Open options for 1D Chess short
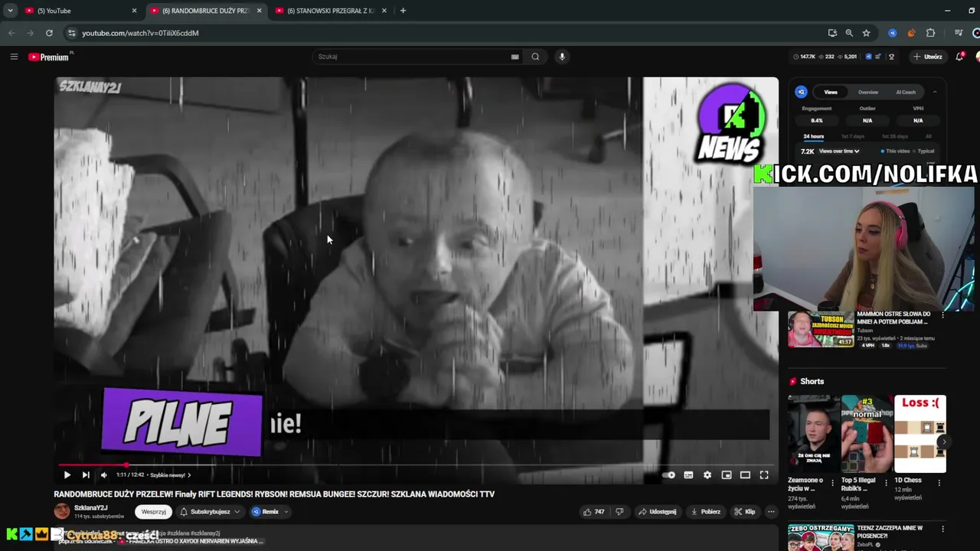Viewport: 980px width, 551px height. [x=939, y=483]
